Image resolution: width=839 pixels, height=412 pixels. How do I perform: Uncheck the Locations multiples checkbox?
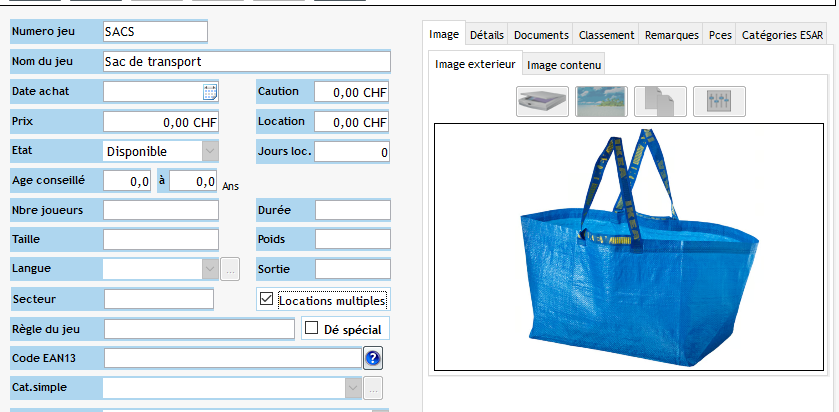(x=266, y=299)
